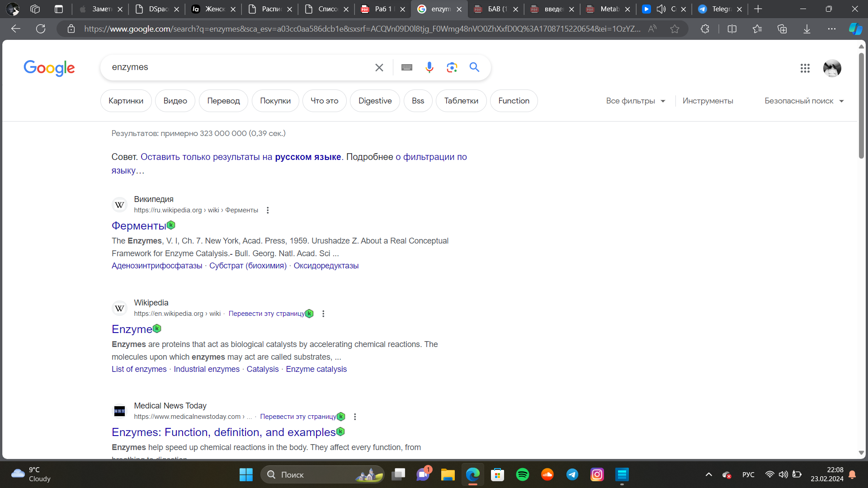Open the Workspaces icon in title bar
868x488 pixels.
click(x=35, y=9)
